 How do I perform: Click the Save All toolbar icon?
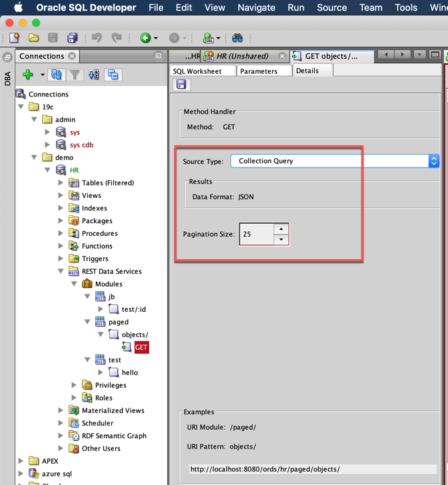(x=72, y=38)
